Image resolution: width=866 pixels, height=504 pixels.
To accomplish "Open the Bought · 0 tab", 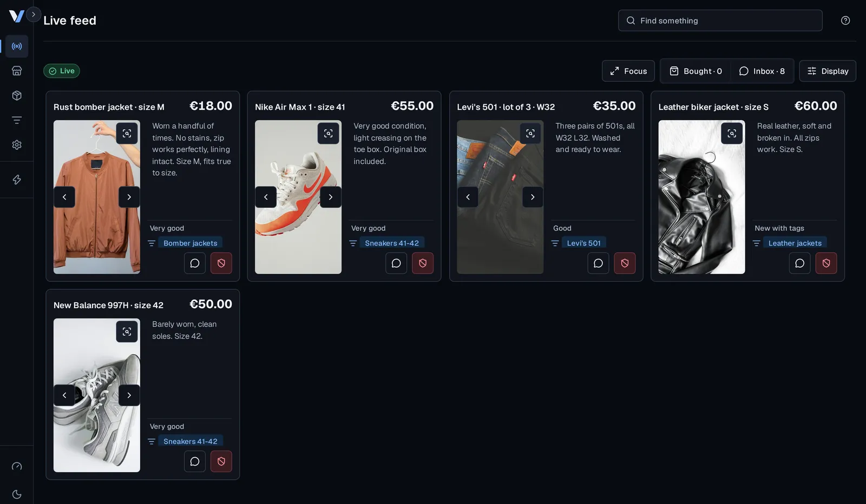I will 696,71.
